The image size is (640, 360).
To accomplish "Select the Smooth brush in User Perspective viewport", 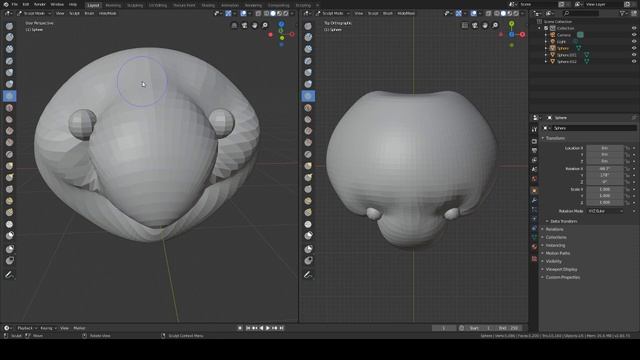I will 9,108.
